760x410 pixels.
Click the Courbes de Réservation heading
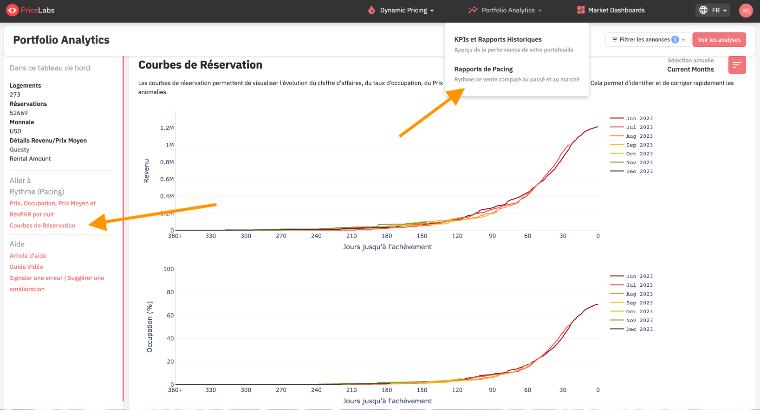coord(200,65)
